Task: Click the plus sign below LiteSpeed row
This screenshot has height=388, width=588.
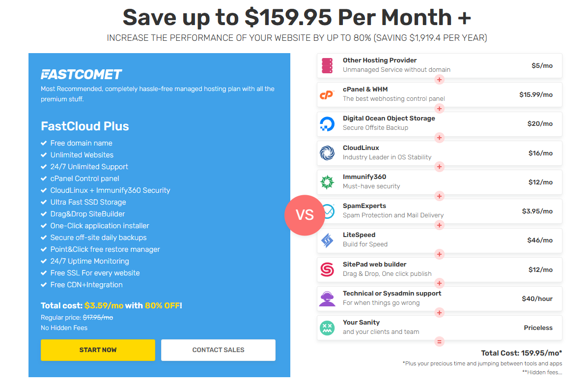Action: (x=440, y=254)
